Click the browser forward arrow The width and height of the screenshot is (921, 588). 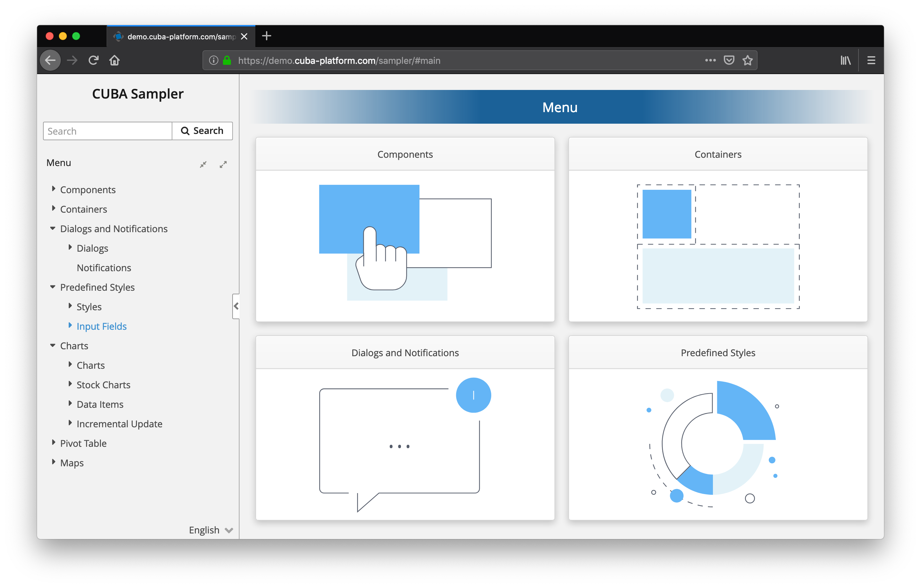pos(72,61)
